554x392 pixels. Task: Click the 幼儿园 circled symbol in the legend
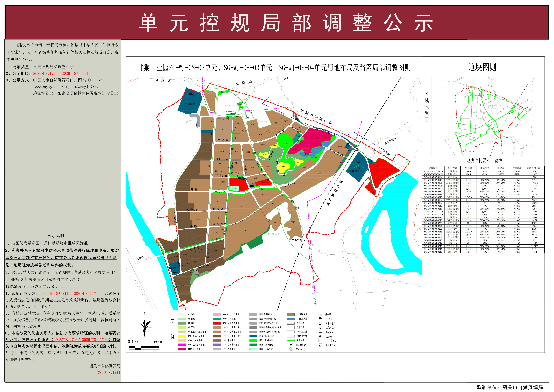point(291,349)
